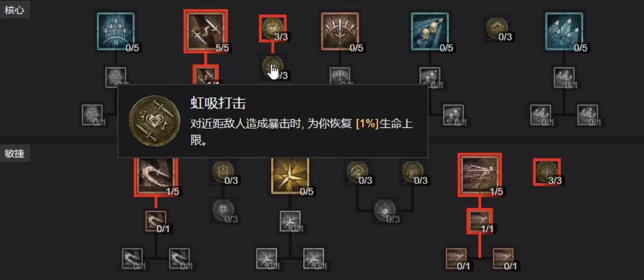Open the 核心 section label
Viewport: 644px width, 280px height.
pyautogui.click(x=15, y=10)
